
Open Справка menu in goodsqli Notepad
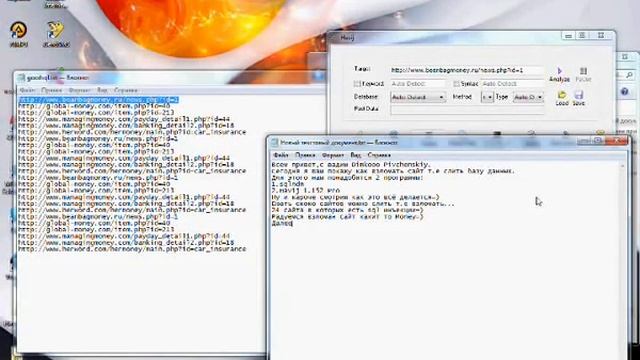click(125, 90)
